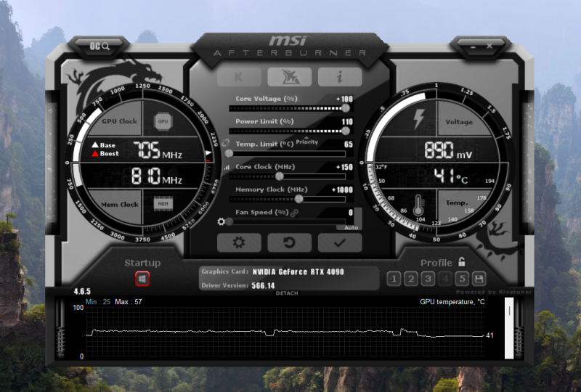
Task: Click the Core Voltage +100 value
Action: click(344, 99)
